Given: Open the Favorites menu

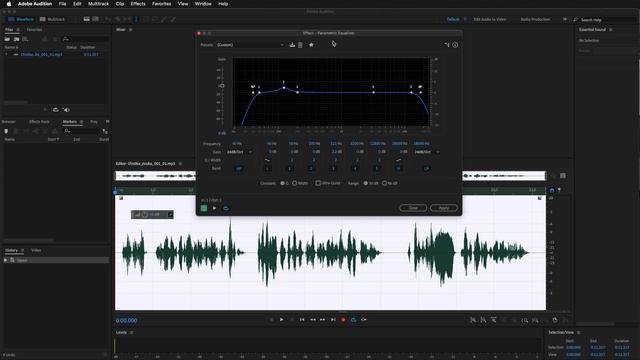Looking at the screenshot, I should pos(162,4).
